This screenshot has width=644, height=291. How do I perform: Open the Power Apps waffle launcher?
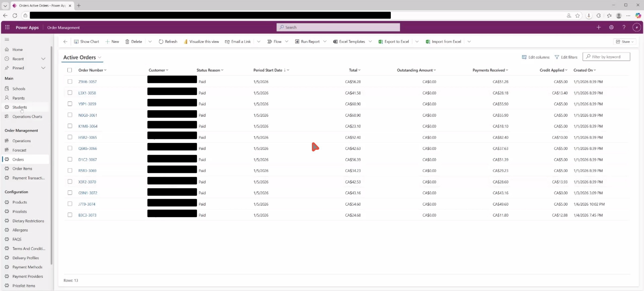pos(7,27)
